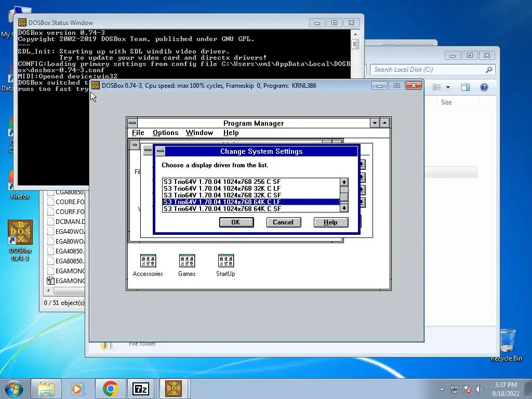Open File Explorer from the taskbar
The height and width of the screenshot is (399, 532).
(46, 389)
